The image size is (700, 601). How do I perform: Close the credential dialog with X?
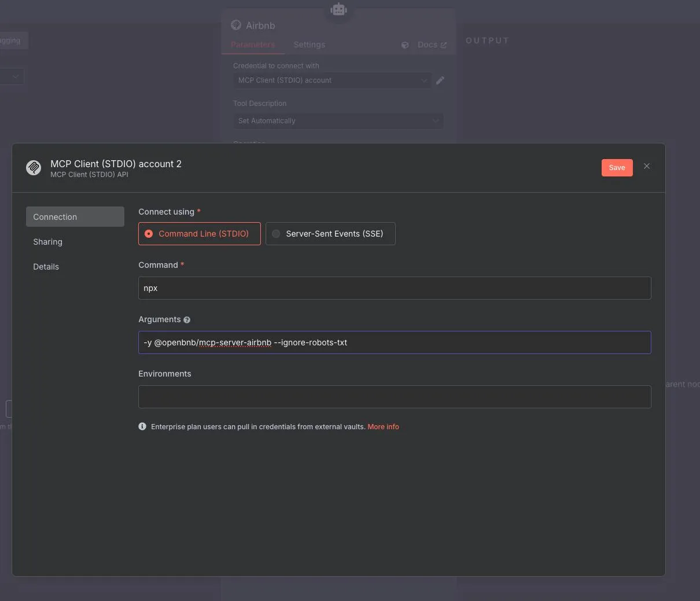click(647, 167)
